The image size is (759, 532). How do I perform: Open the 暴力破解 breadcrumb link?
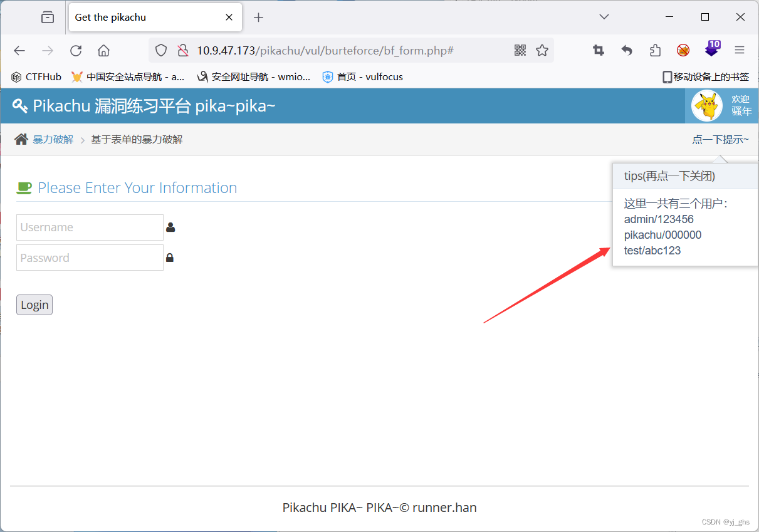pyautogui.click(x=53, y=140)
